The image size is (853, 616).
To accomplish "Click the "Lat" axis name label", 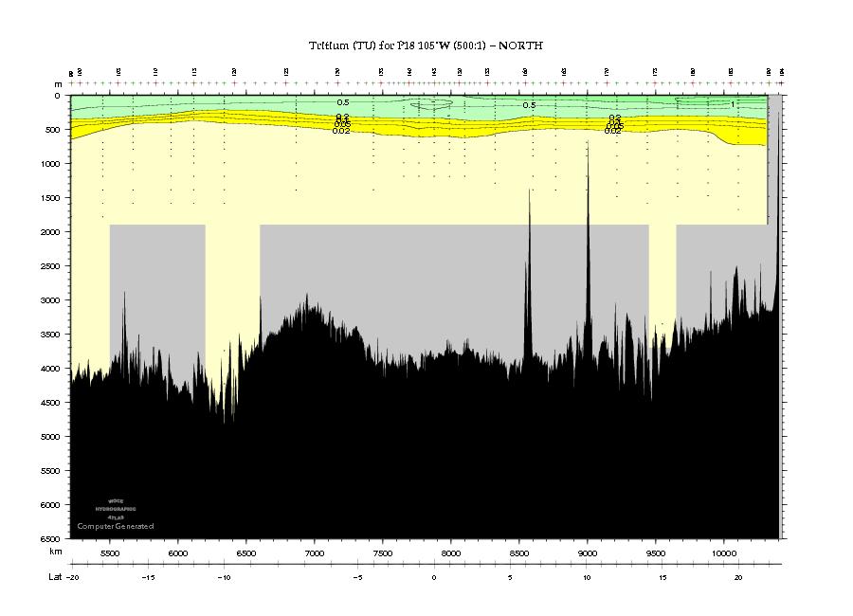I will click(56, 577).
